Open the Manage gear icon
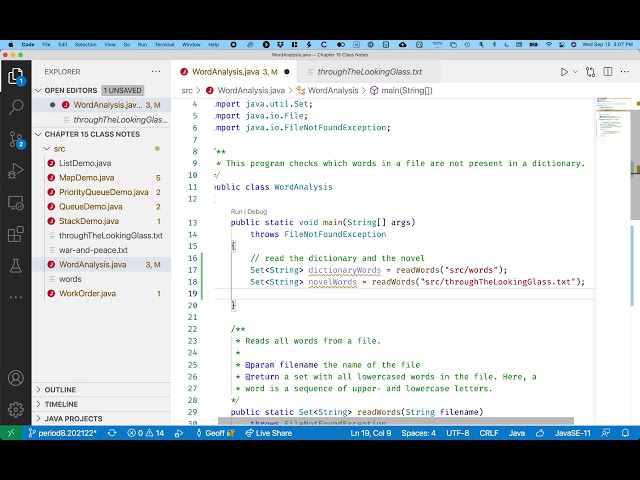This screenshot has width=640, height=480. pos(16,409)
